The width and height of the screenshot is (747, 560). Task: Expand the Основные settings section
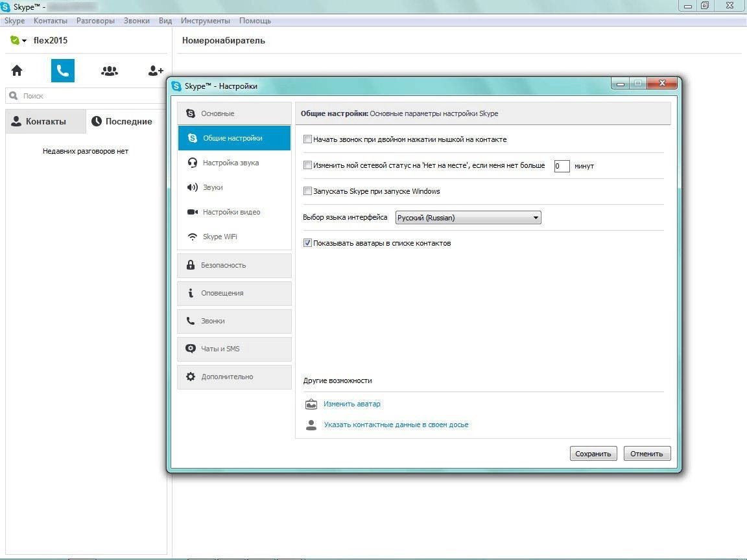pos(234,113)
